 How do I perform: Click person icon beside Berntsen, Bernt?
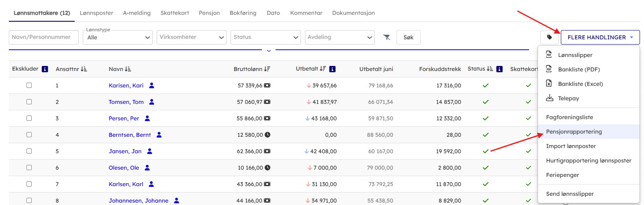[x=159, y=135]
